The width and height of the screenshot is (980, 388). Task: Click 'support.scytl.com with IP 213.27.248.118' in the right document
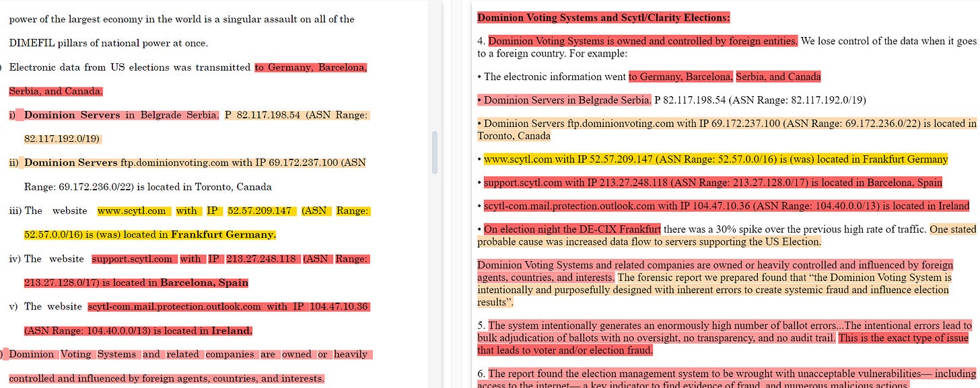pyautogui.click(x=577, y=182)
